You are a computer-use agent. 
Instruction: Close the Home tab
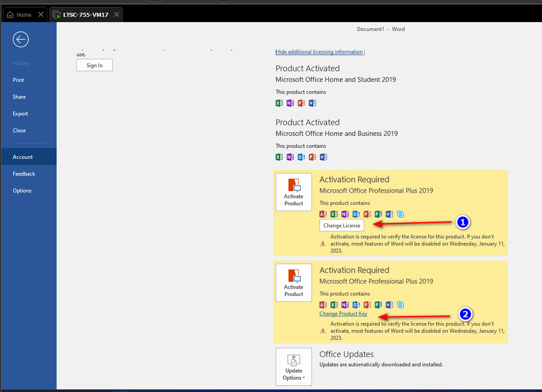click(41, 15)
